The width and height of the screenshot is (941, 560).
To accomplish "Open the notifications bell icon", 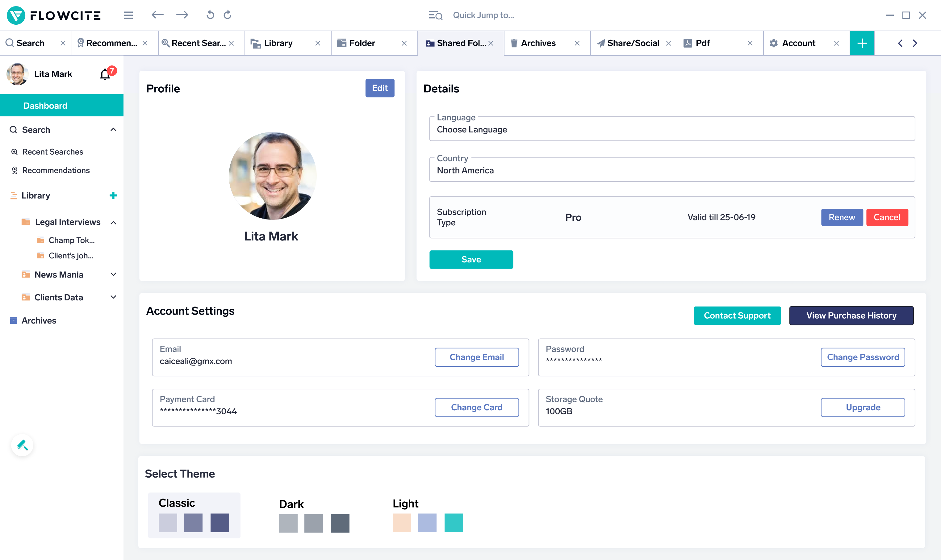I will 105,74.
